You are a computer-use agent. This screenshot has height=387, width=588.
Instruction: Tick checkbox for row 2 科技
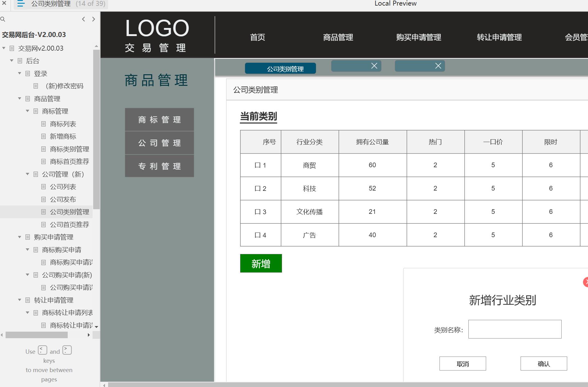tap(258, 189)
